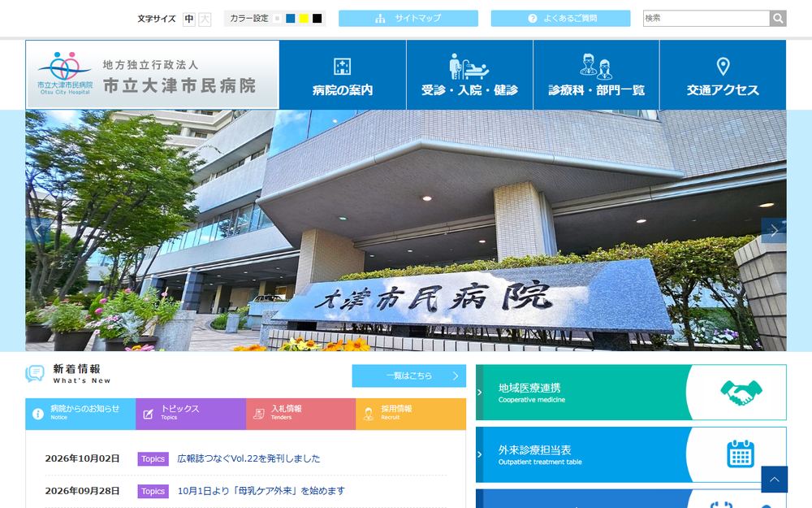Click the question mark icon for FAQ

(533, 19)
